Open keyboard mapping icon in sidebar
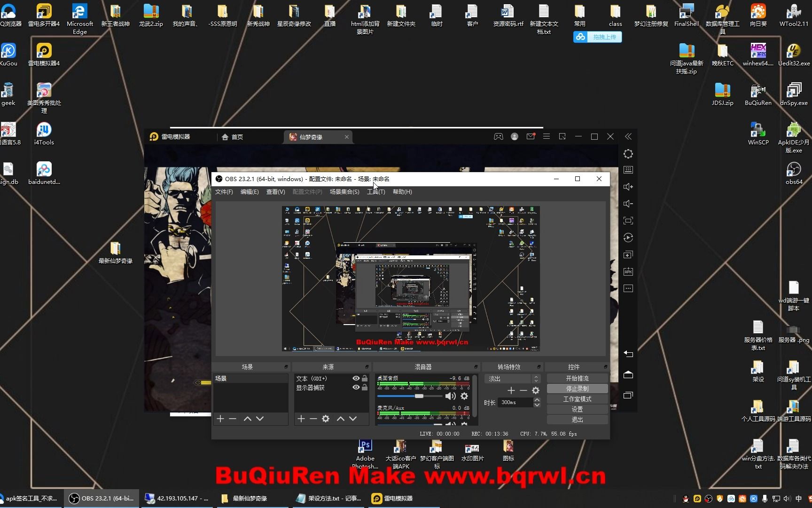Image resolution: width=812 pixels, height=508 pixels. click(628, 170)
